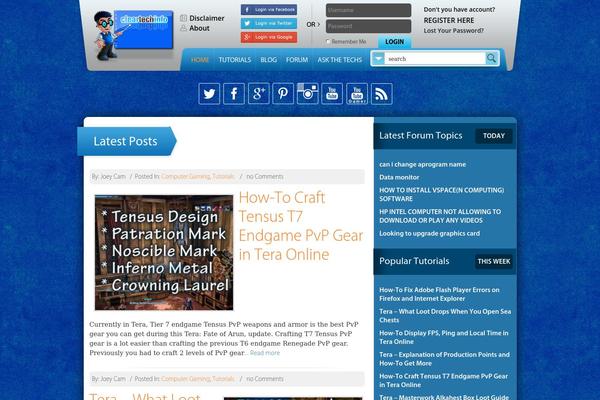Screen dimensions: 600x400
Task: Open the TUTORIALS menu item
Action: click(x=235, y=60)
